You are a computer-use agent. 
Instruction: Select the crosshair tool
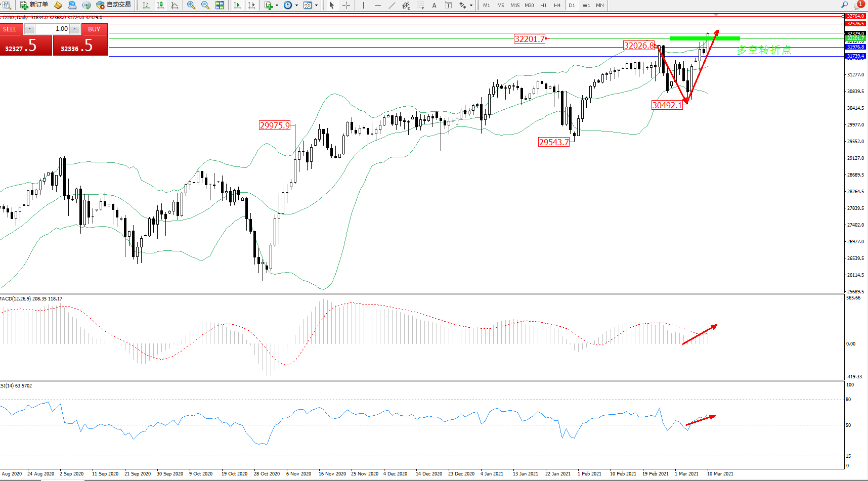point(346,5)
